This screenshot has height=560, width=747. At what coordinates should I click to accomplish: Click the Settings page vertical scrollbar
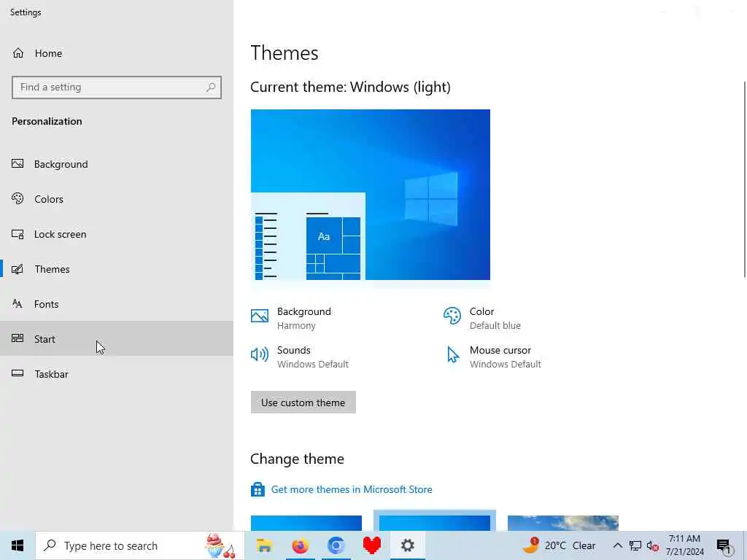click(745, 179)
